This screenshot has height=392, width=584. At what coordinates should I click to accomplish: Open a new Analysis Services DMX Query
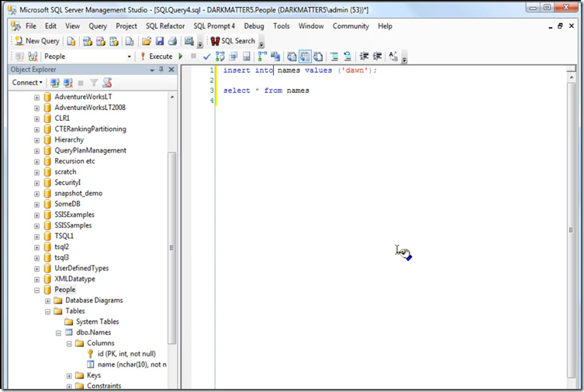101,41
